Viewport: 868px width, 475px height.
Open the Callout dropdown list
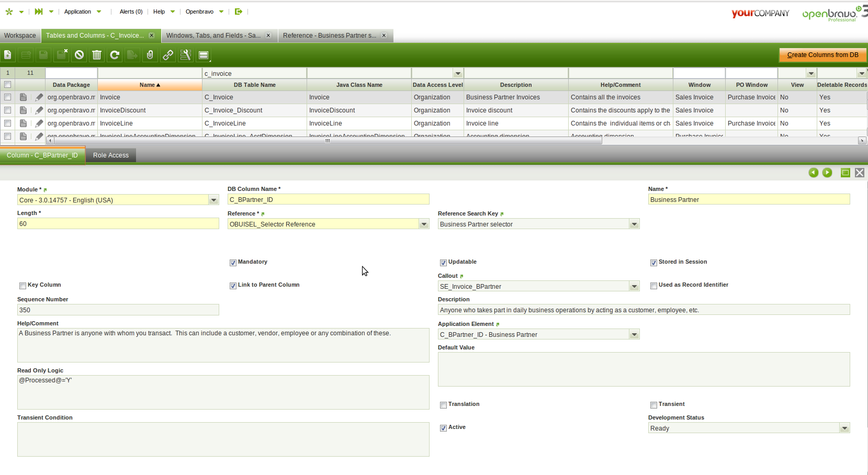pos(634,287)
